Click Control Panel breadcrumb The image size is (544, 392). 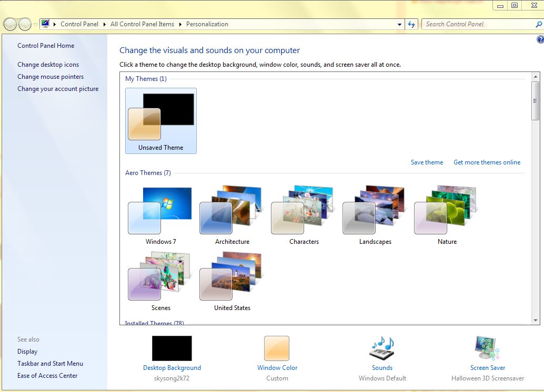point(79,24)
